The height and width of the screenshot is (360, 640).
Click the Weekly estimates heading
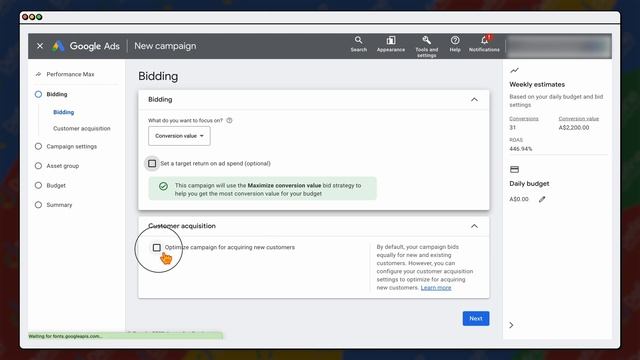[x=537, y=84]
